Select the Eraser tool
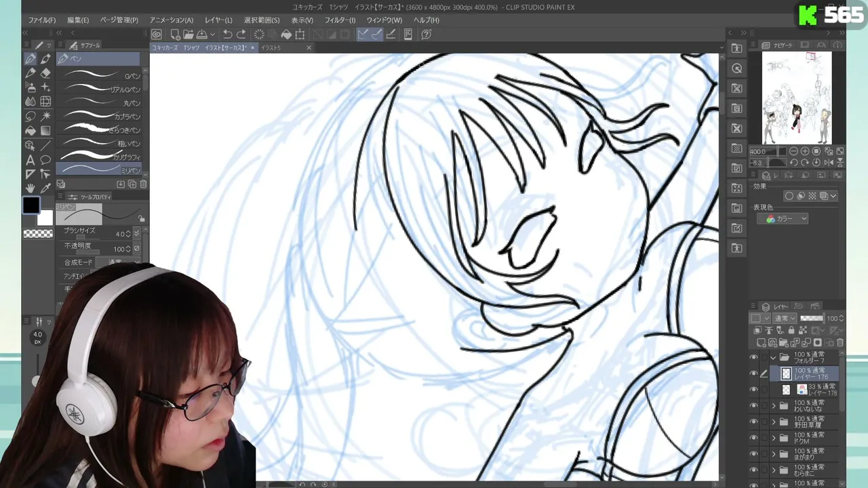The height and width of the screenshot is (488, 868). tap(45, 73)
